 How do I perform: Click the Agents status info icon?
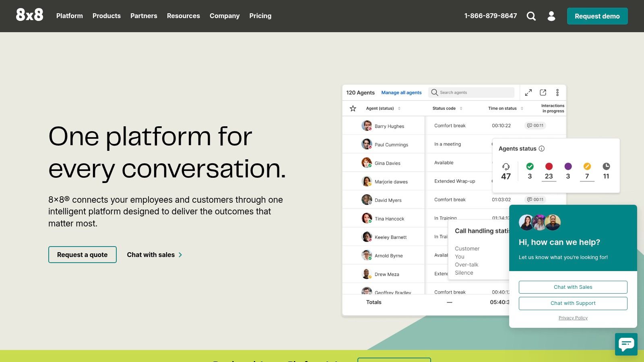(x=542, y=148)
